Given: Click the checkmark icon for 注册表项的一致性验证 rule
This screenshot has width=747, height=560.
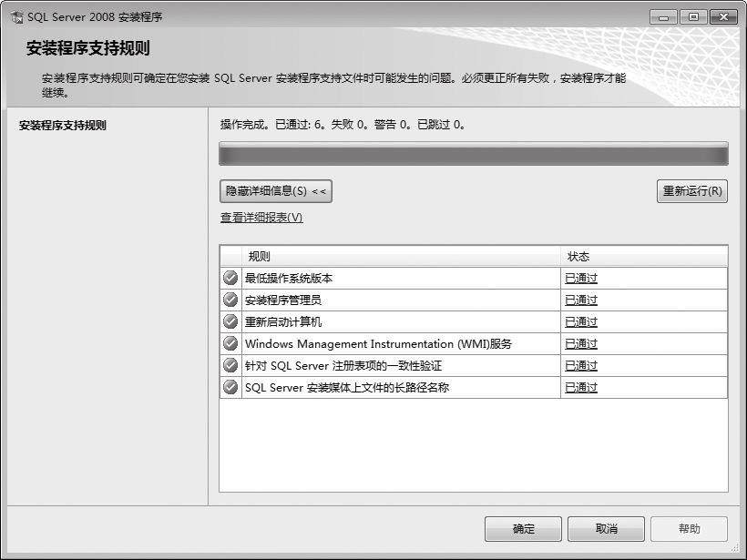Looking at the screenshot, I should click(x=230, y=365).
